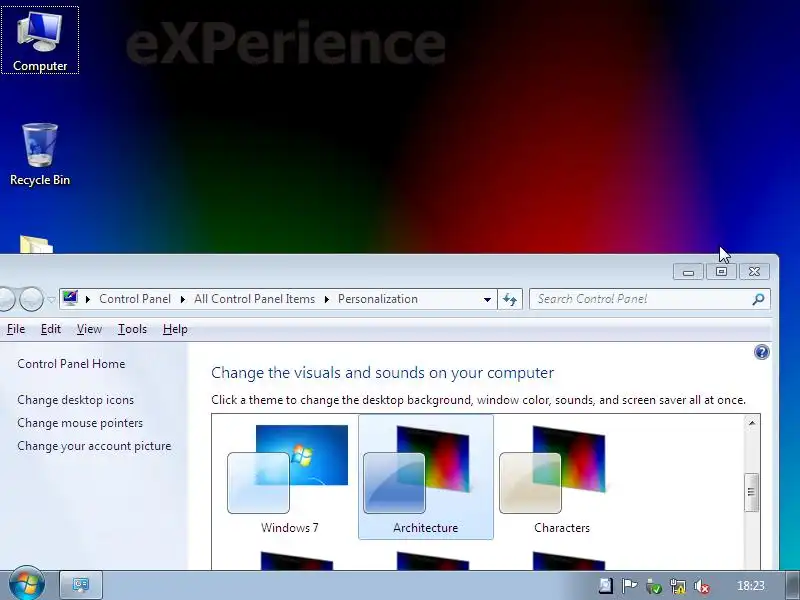Click Personalization in the breadcrumb

coord(378,299)
